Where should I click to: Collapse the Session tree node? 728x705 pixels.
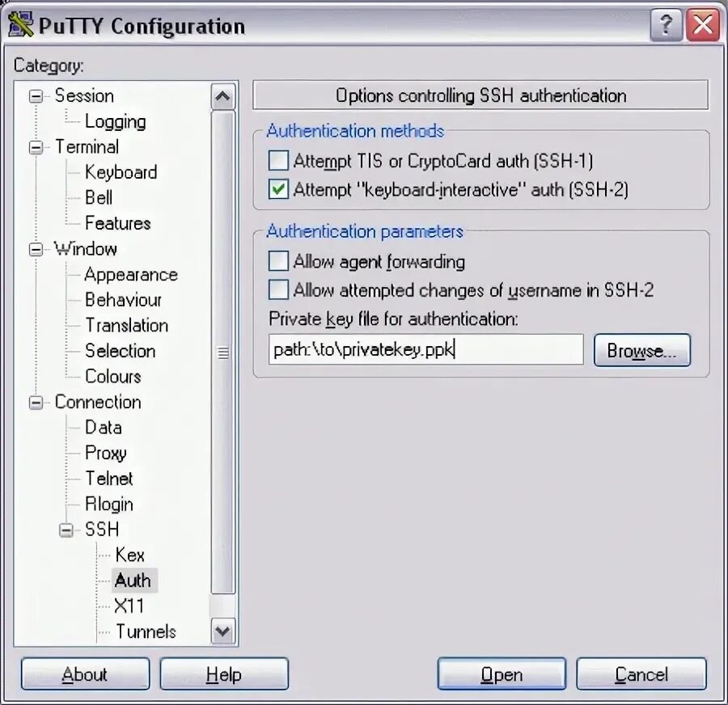coord(36,96)
